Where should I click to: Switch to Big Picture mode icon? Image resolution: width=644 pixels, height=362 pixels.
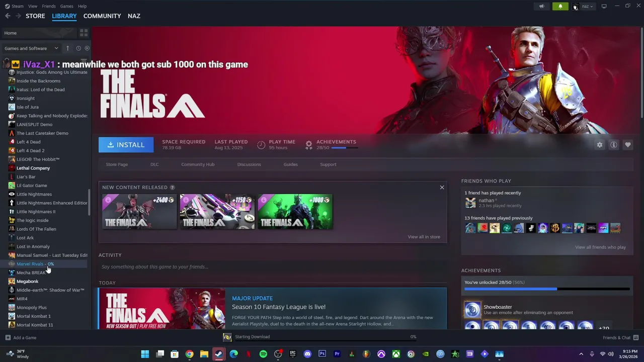point(604,6)
